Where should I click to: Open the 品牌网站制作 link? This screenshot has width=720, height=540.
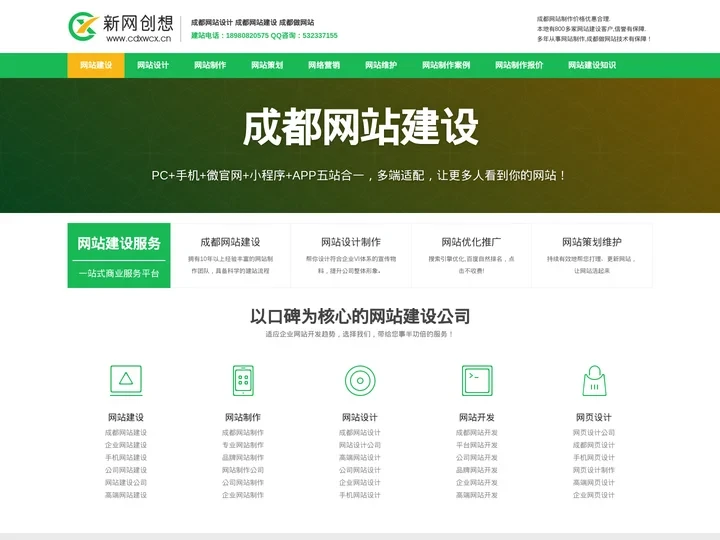pos(243,457)
